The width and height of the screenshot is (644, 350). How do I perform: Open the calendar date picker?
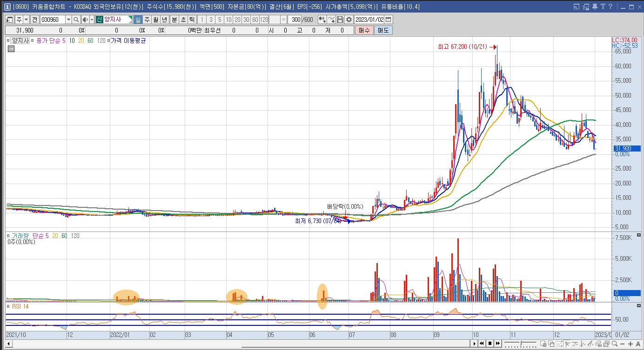click(389, 20)
